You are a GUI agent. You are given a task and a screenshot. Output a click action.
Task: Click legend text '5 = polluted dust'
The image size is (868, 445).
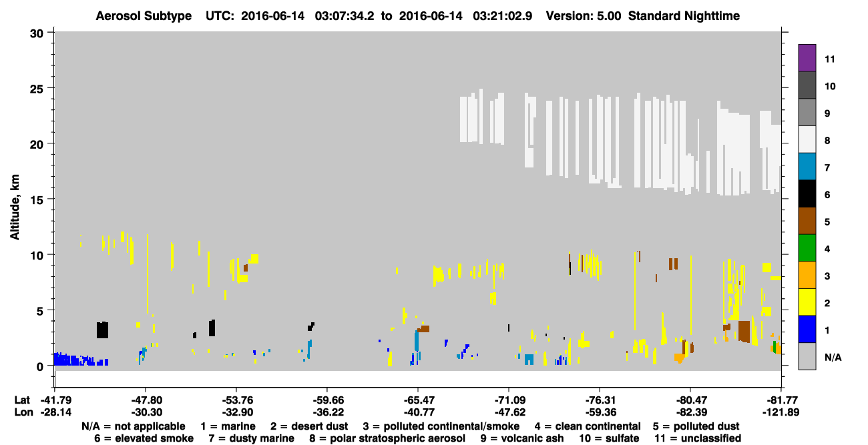[696, 426]
